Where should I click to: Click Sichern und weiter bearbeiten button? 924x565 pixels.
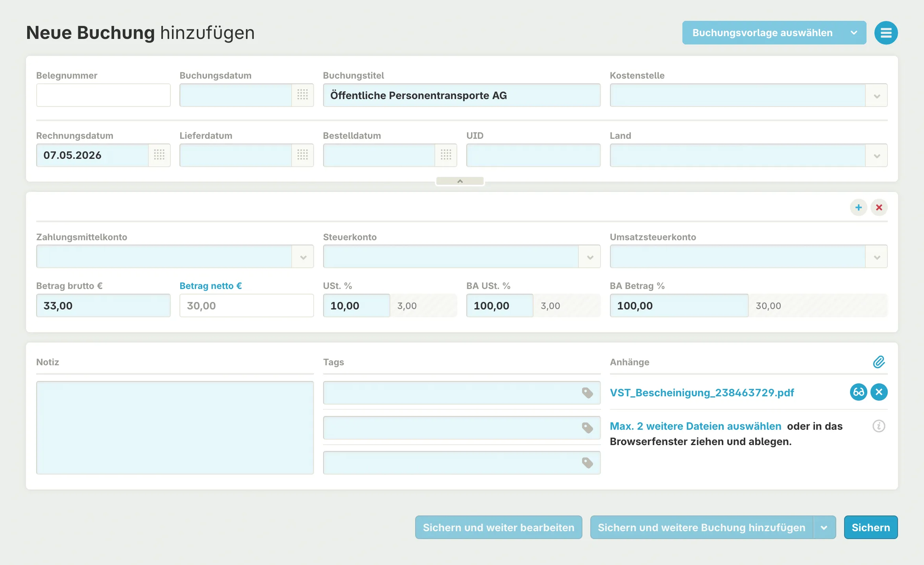coord(498,527)
